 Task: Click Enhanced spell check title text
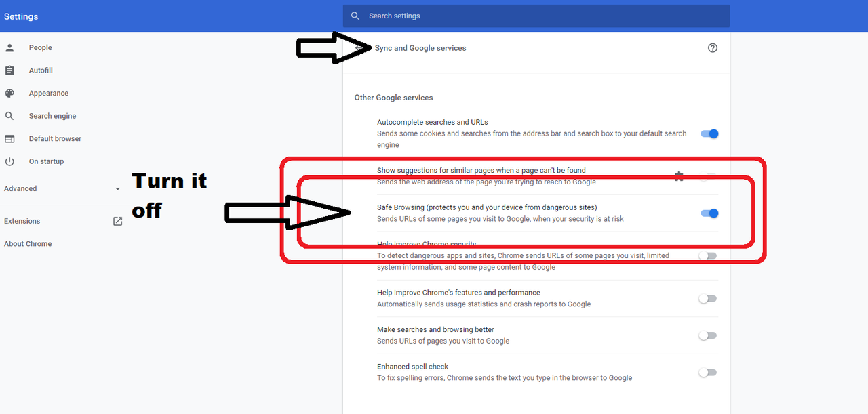pyautogui.click(x=412, y=367)
